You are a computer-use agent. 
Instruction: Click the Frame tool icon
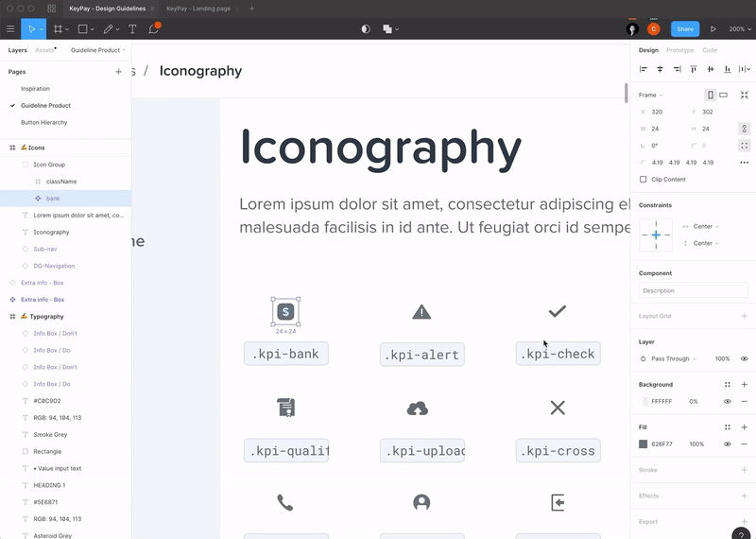coord(59,29)
